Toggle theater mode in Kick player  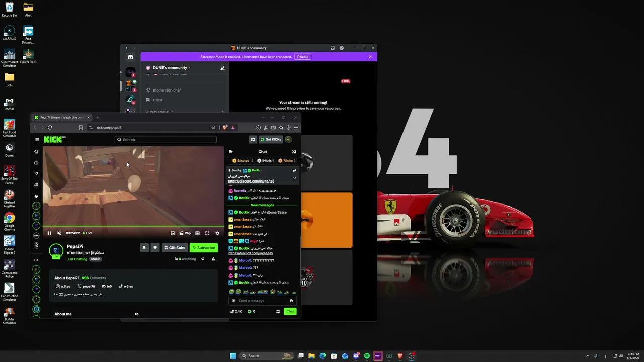(197, 233)
